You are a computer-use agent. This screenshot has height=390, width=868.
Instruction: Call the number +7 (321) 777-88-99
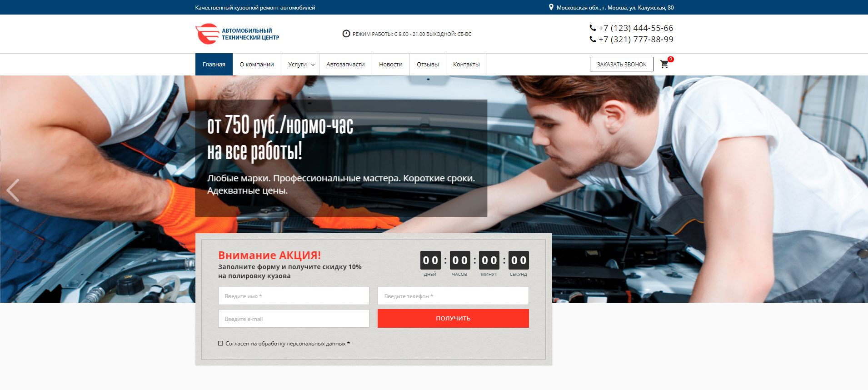pos(636,39)
